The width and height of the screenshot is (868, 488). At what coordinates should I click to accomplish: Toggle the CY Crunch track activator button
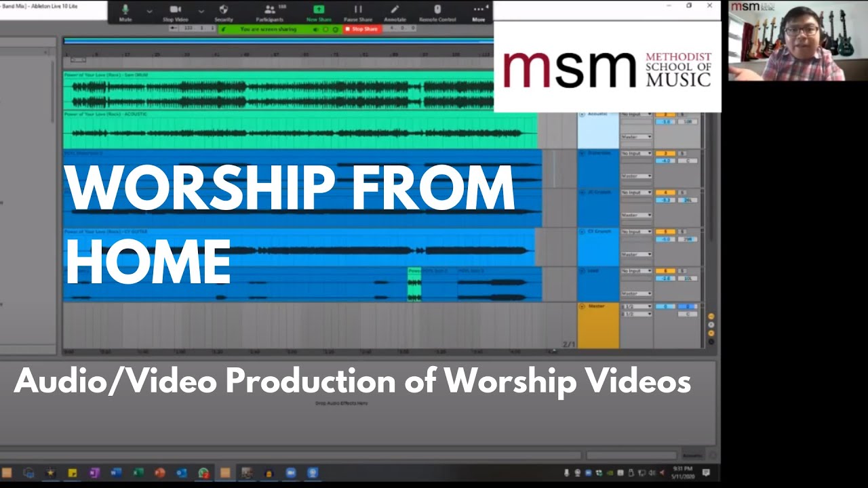[665, 232]
